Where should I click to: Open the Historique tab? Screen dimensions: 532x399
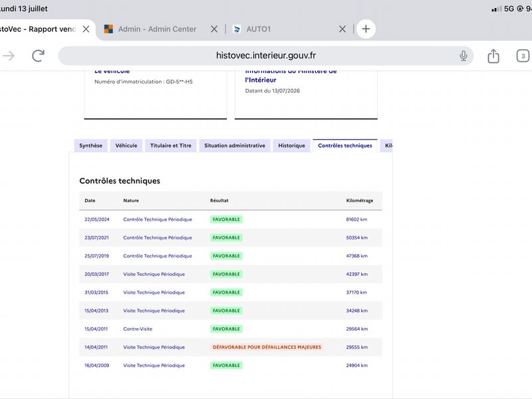(x=291, y=146)
